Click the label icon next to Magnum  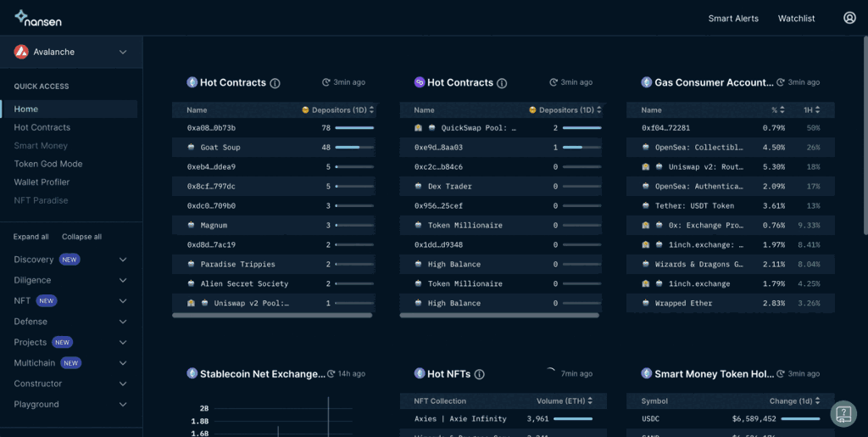191,225
